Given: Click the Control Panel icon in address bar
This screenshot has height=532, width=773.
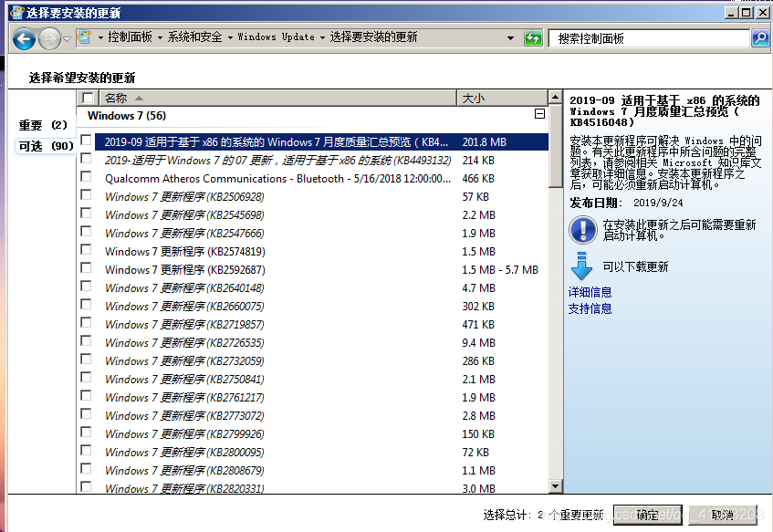Looking at the screenshot, I should pos(85,37).
